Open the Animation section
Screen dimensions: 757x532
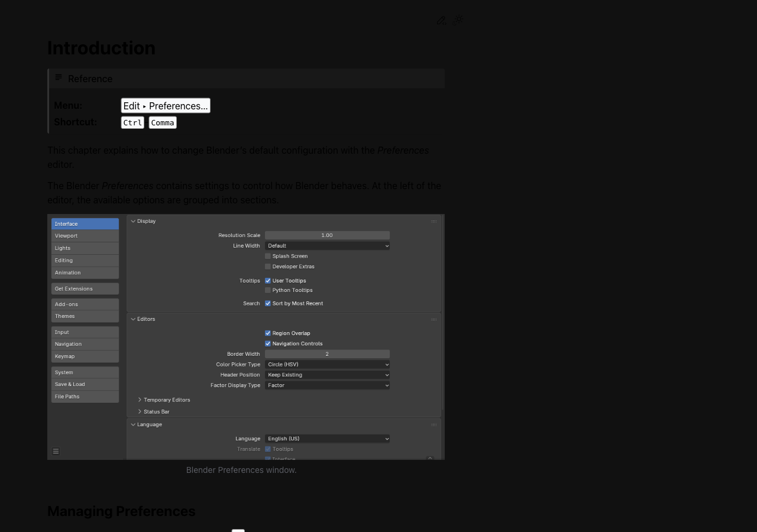(x=85, y=273)
